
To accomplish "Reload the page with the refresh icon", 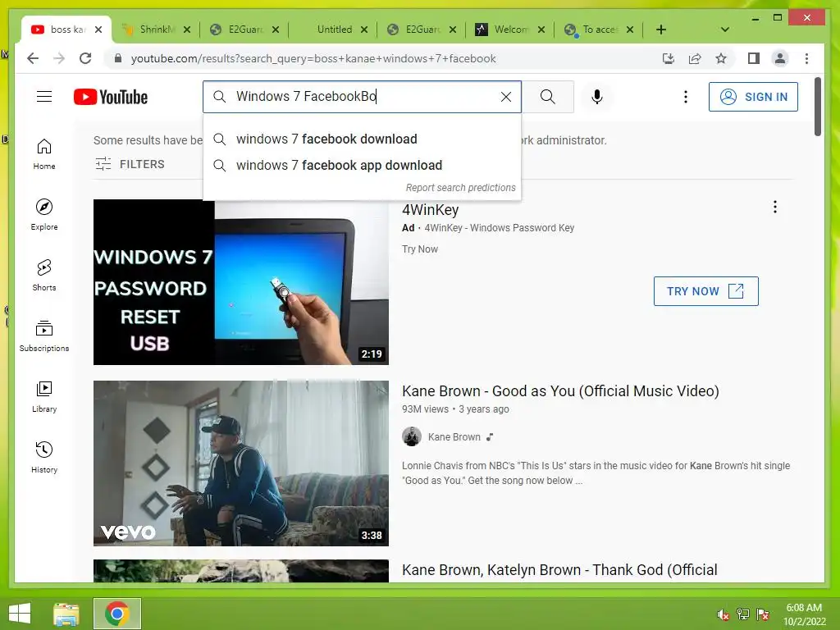I will tap(85, 58).
